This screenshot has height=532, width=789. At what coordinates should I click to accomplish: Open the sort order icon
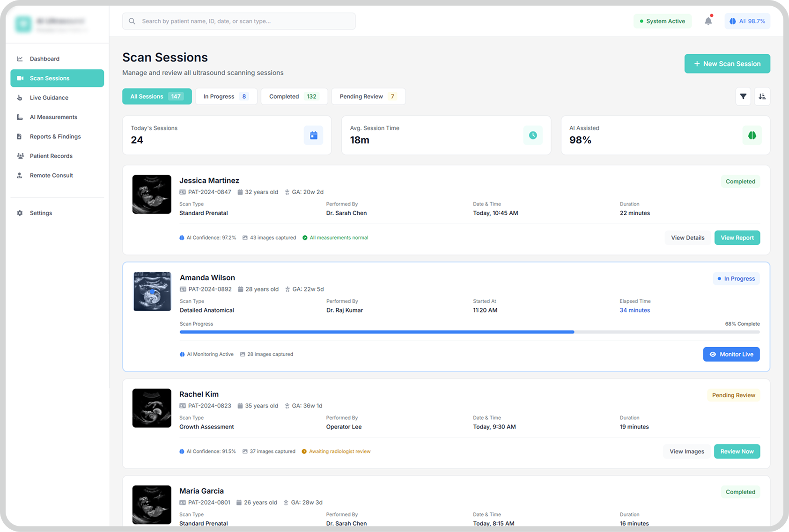click(762, 96)
